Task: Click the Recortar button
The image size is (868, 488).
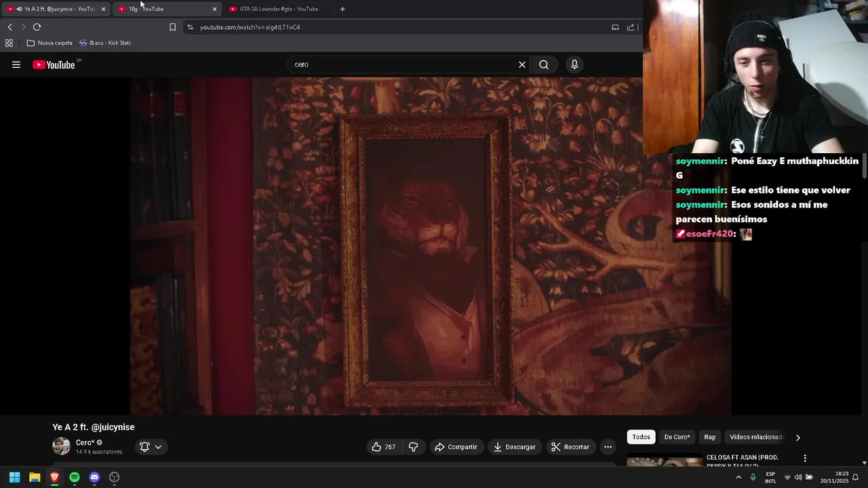Action: (570, 447)
